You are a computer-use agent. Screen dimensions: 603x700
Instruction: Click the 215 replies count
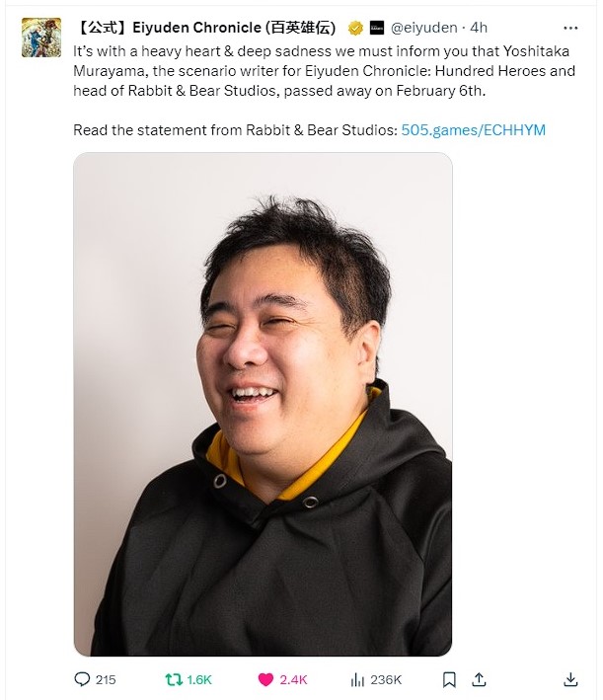click(106, 680)
